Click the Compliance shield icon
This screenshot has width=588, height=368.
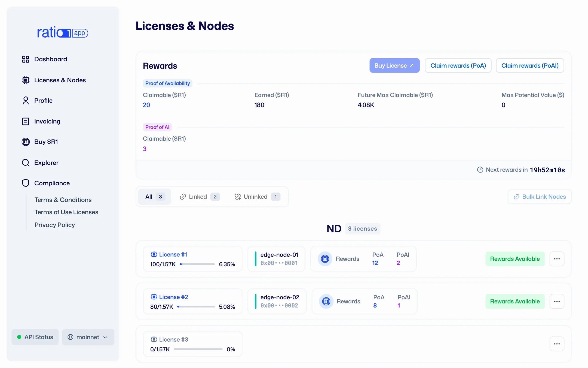click(x=26, y=183)
